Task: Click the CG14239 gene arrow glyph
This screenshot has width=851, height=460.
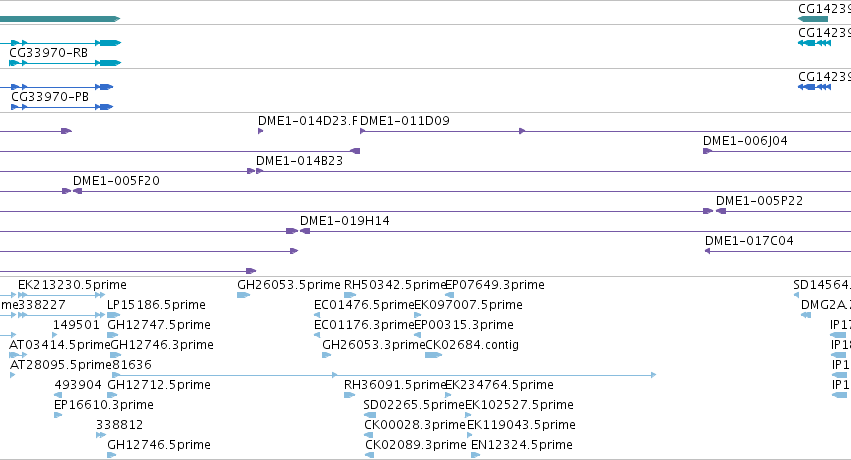Action: [x=812, y=19]
